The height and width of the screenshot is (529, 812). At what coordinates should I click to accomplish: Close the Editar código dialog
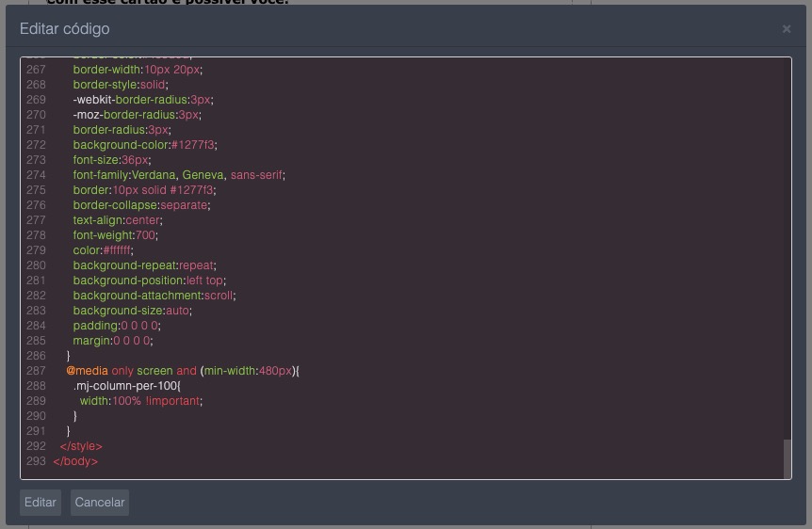click(787, 29)
